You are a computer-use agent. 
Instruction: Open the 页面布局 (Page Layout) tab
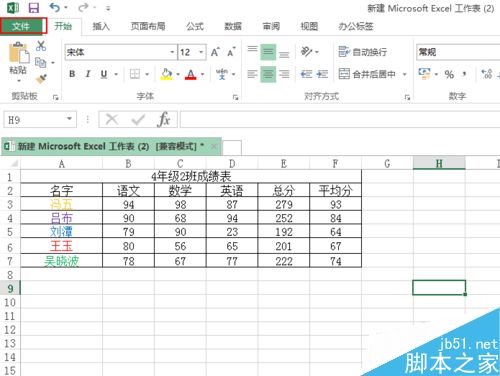point(148,26)
